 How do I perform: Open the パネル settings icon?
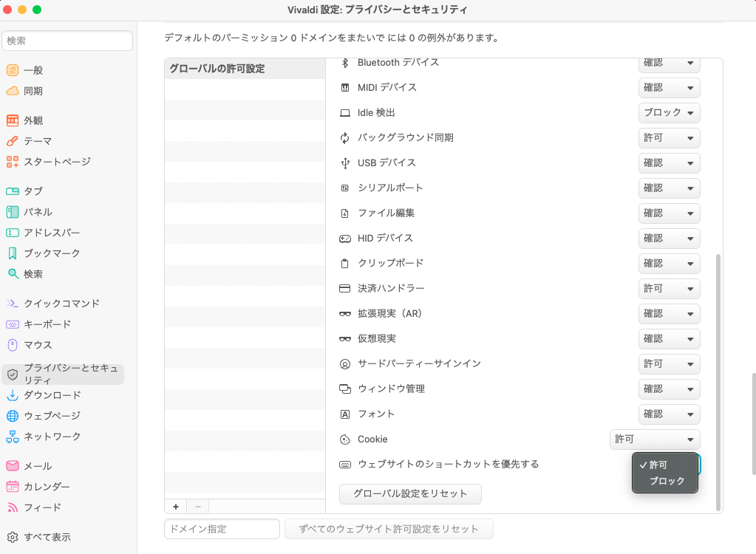[x=13, y=211]
